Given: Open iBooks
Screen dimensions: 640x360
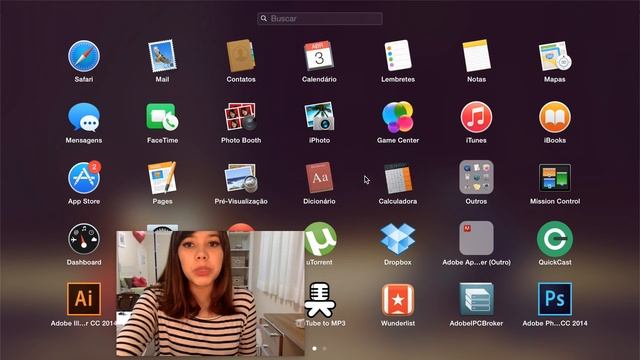Looking at the screenshot, I should pyautogui.click(x=555, y=117).
